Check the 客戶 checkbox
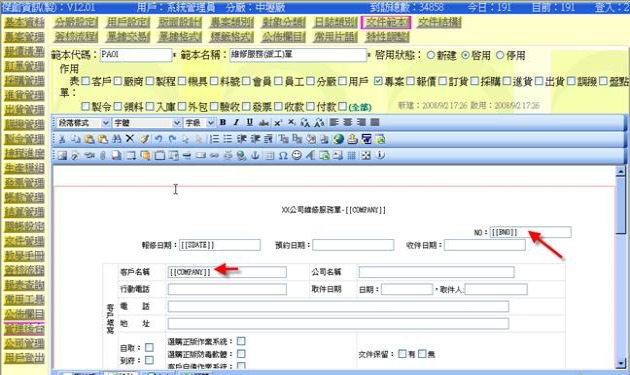Image resolution: width=630 pixels, height=375 pixels. (86, 81)
